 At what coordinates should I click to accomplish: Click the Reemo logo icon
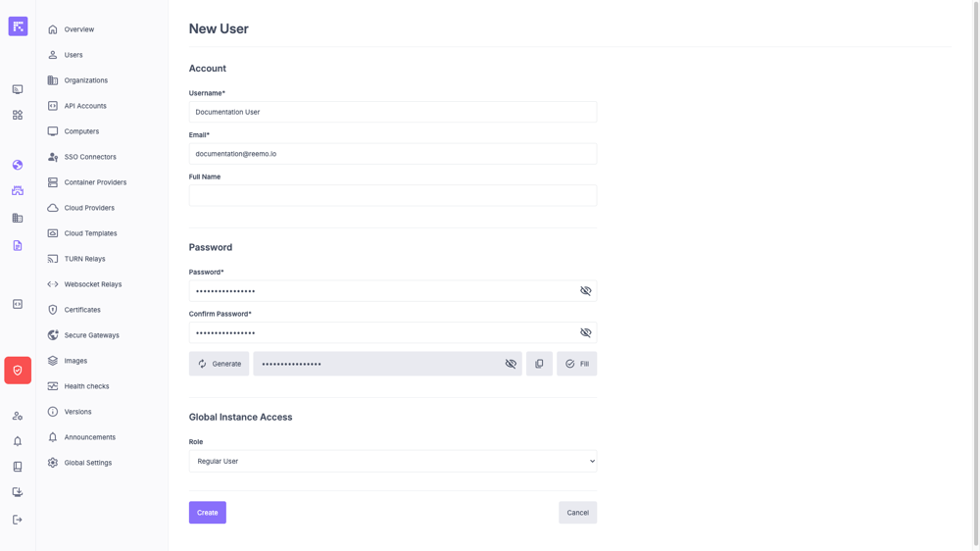coord(18,26)
